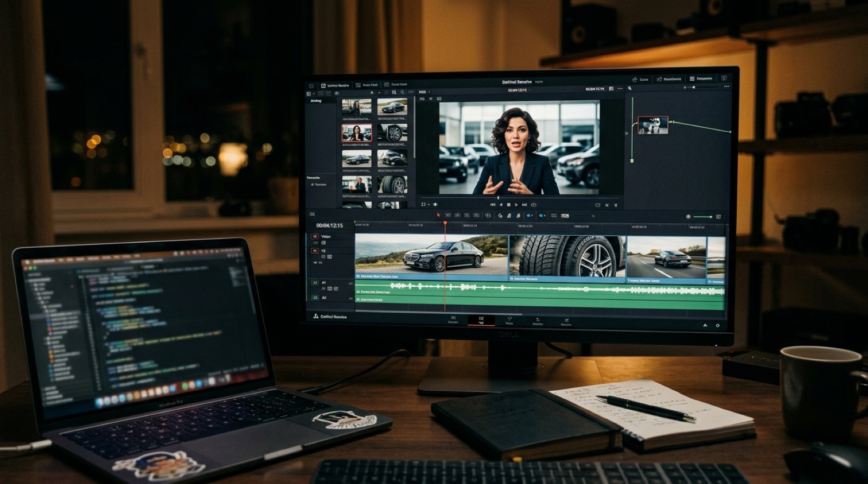Click the X icon at viewer bottom right

[x=616, y=205]
